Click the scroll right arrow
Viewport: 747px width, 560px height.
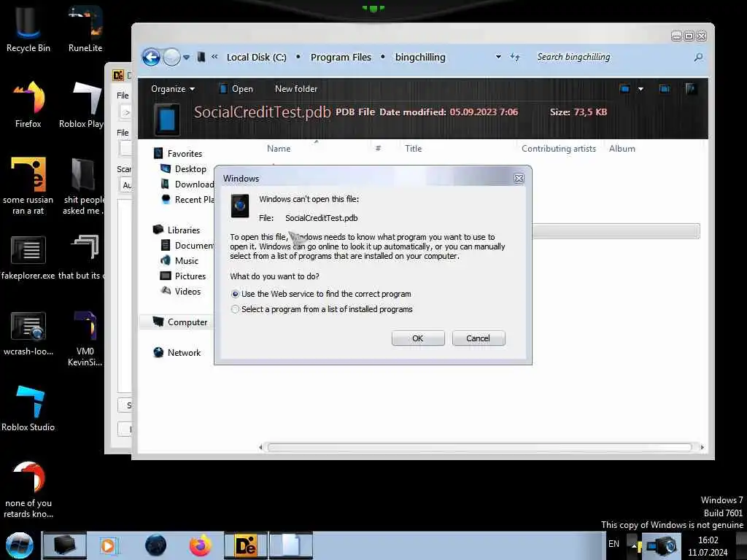[x=702, y=447]
